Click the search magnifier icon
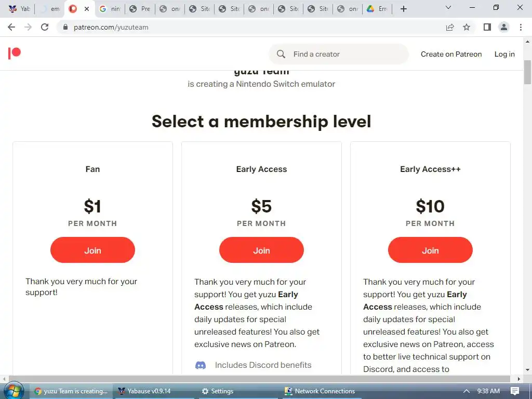Screen dimensions: 532x399 [x=281, y=54]
